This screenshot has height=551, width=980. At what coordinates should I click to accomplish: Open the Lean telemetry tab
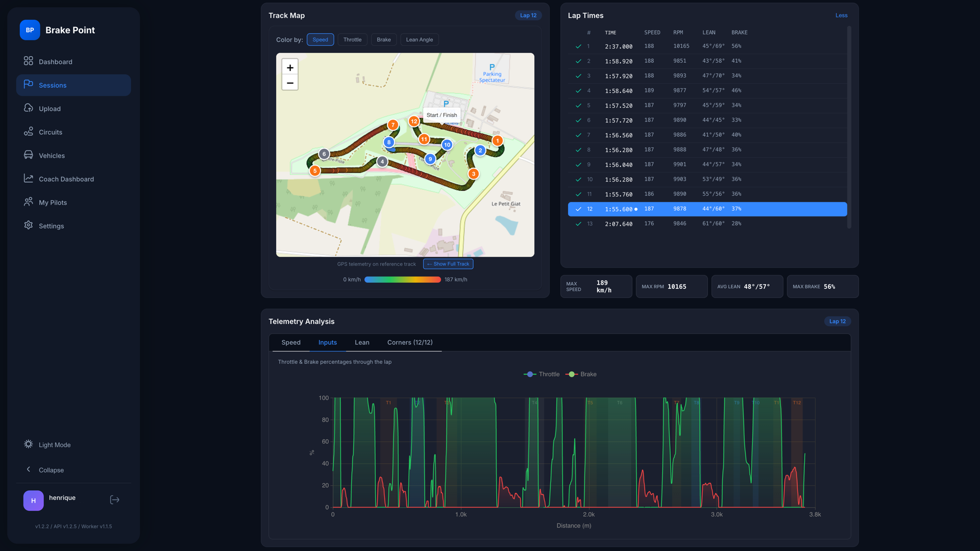click(x=362, y=342)
